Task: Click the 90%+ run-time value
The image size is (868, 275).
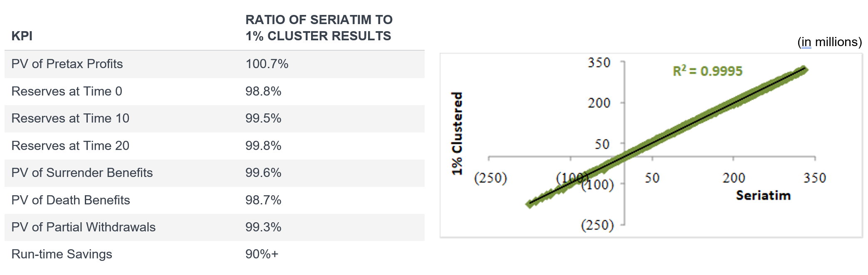Action: tap(262, 254)
